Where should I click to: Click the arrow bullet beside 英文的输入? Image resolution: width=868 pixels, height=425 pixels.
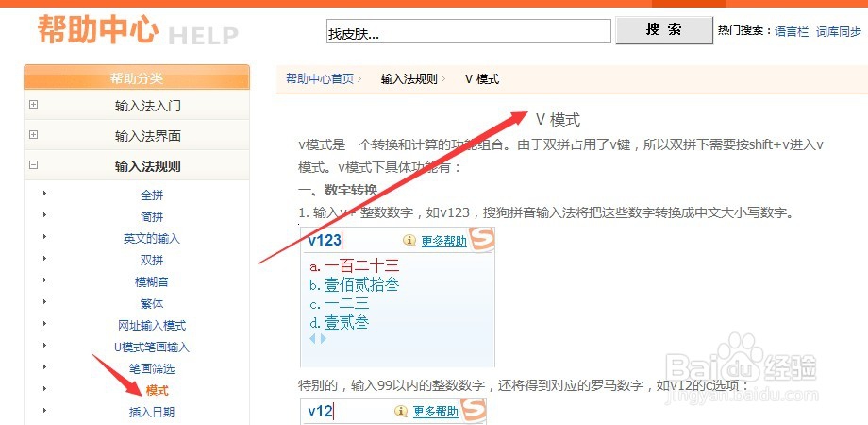[44, 237]
